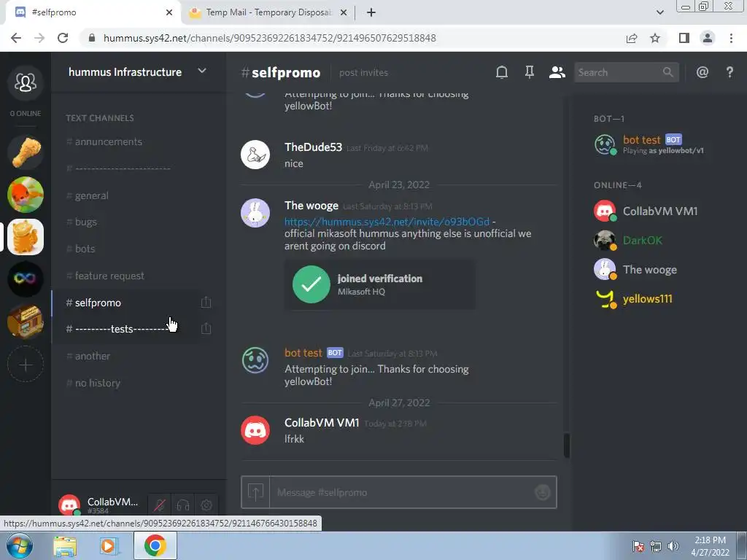Bookmark this page with star icon
The image size is (747, 560).
tap(655, 38)
